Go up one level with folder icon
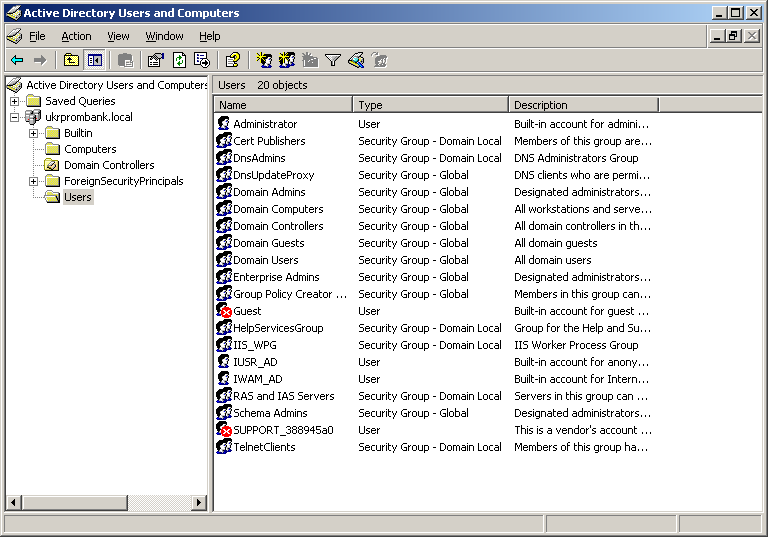This screenshot has height=537, width=768. [x=72, y=60]
